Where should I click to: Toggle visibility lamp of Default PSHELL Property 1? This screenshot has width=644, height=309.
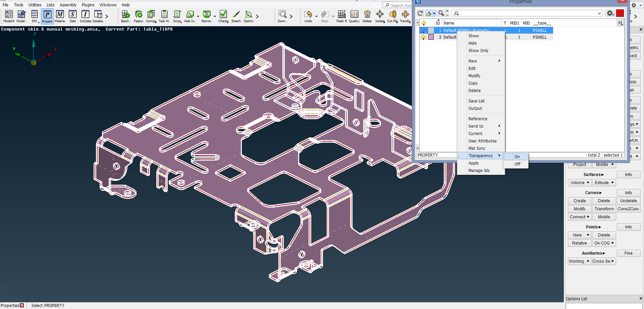423,30
